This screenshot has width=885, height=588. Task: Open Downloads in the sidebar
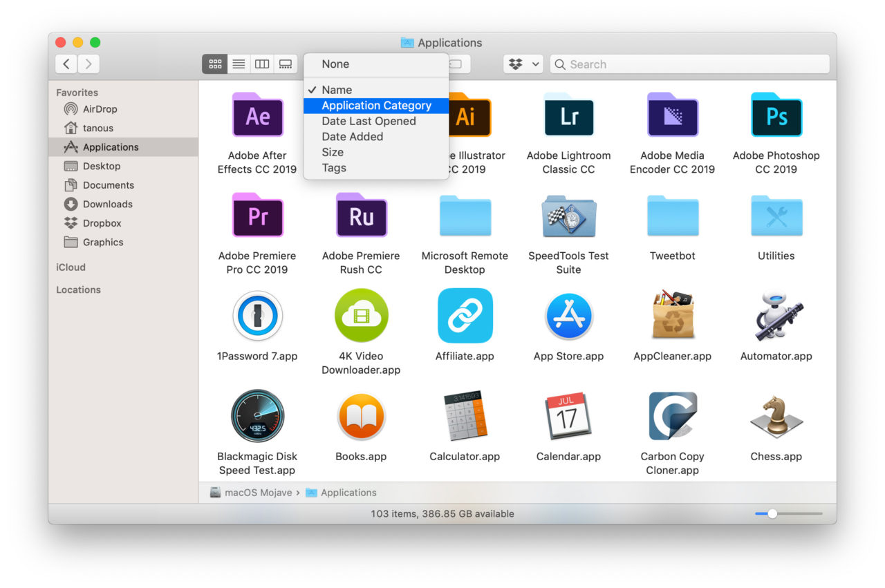tap(123, 204)
